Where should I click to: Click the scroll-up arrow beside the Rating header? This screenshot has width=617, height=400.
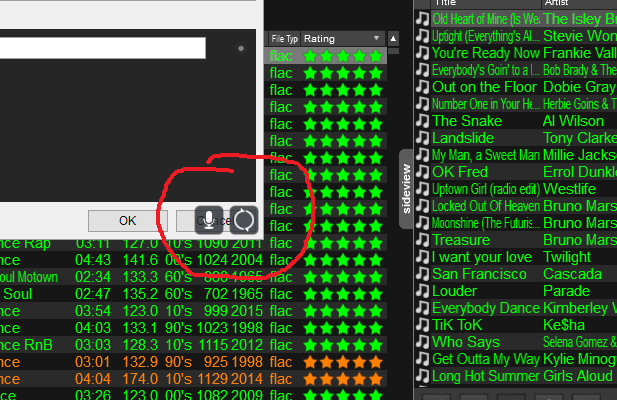pos(393,39)
